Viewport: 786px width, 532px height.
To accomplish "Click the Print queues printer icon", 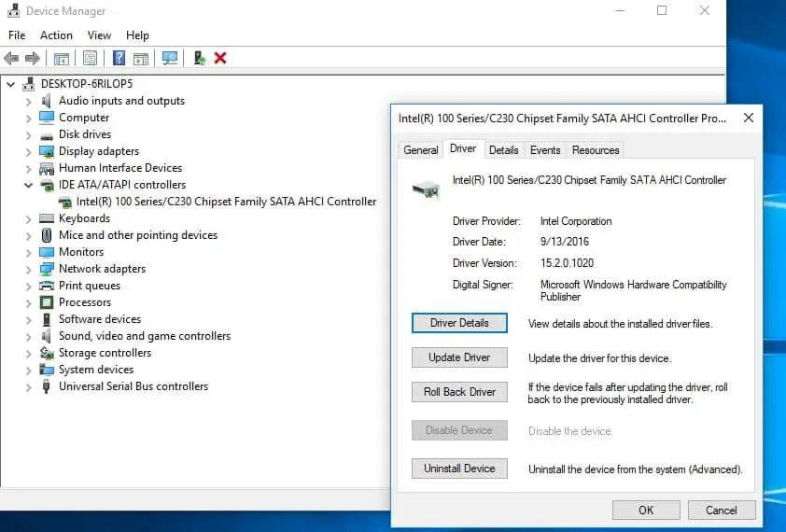I will pyautogui.click(x=47, y=286).
